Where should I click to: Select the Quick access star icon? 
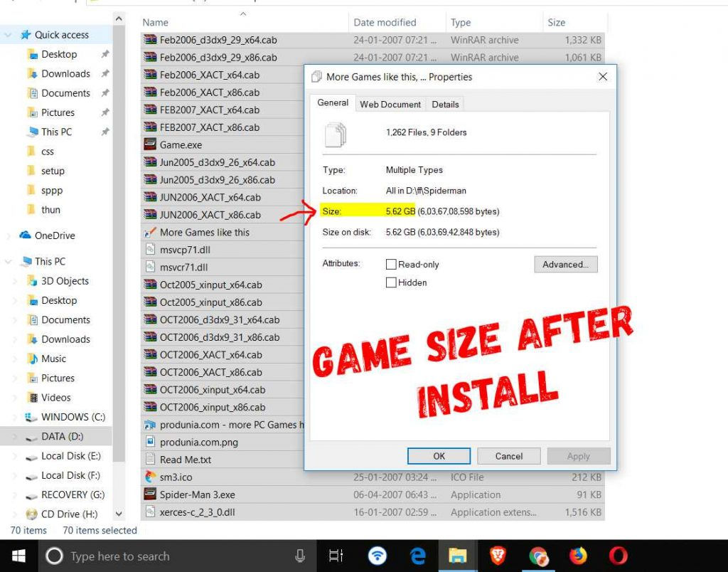pos(26,35)
